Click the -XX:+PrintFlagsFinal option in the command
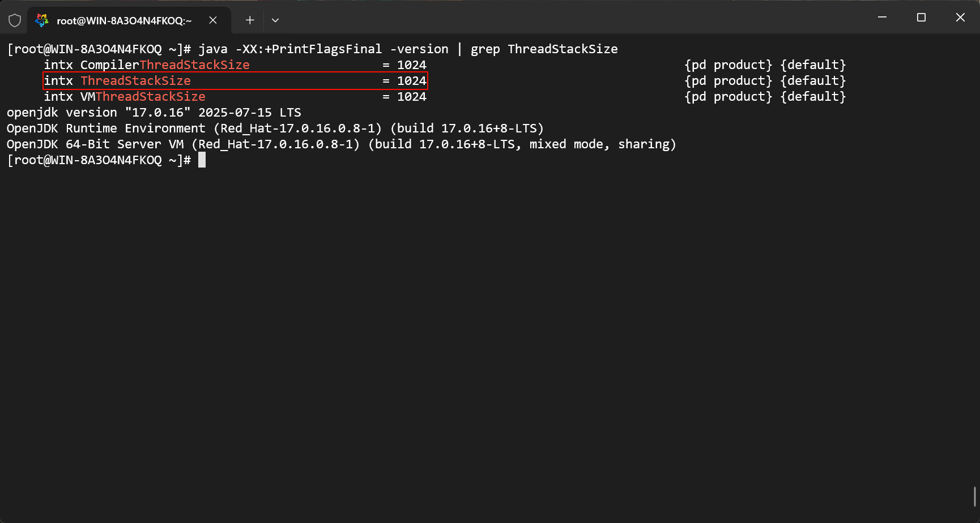Screen dimensions: 980x523 [x=309, y=49]
